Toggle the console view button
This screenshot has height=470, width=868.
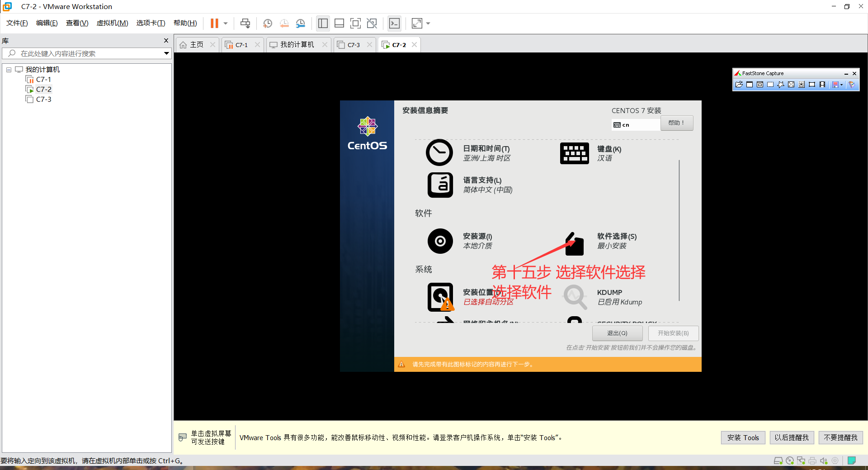pyautogui.click(x=395, y=23)
